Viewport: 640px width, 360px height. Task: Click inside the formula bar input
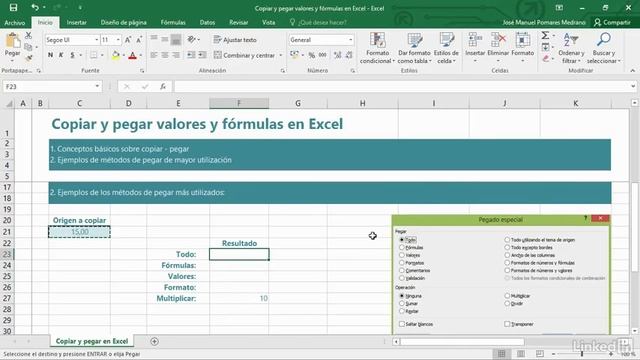click(x=402, y=87)
